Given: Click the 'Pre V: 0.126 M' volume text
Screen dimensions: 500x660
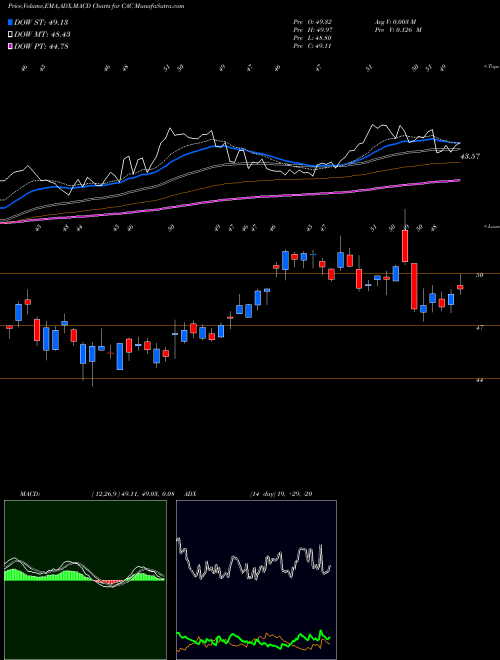Looking at the screenshot, I should point(400,30).
